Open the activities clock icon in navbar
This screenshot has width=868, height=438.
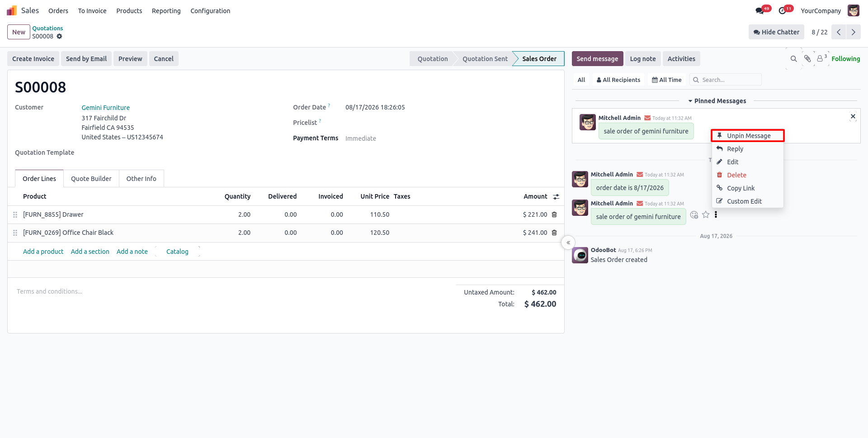coord(782,10)
